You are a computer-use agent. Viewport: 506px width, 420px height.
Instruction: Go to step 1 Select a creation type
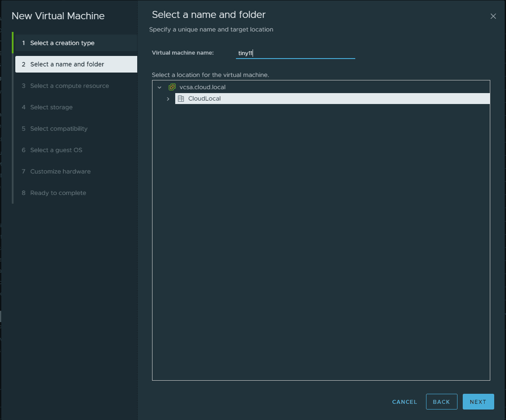pos(62,43)
